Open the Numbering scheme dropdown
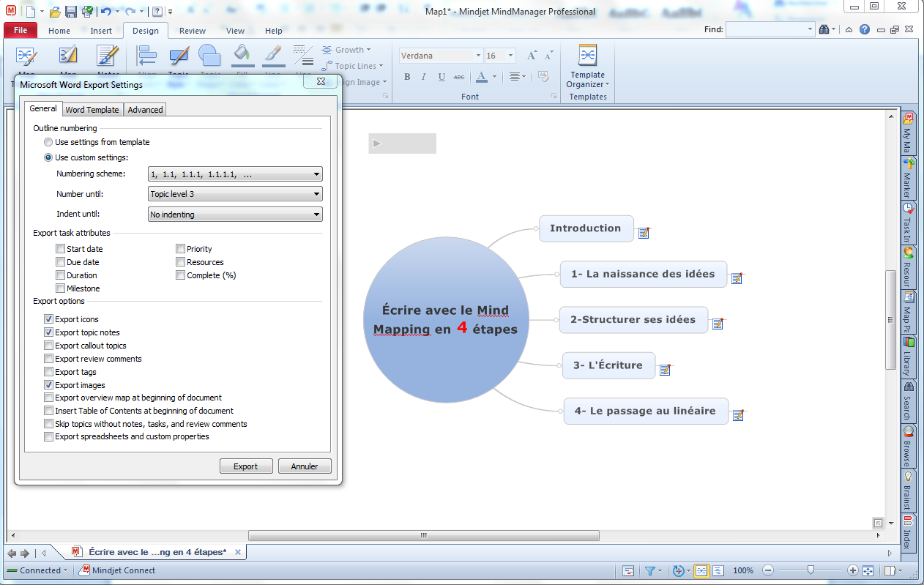 [234, 174]
